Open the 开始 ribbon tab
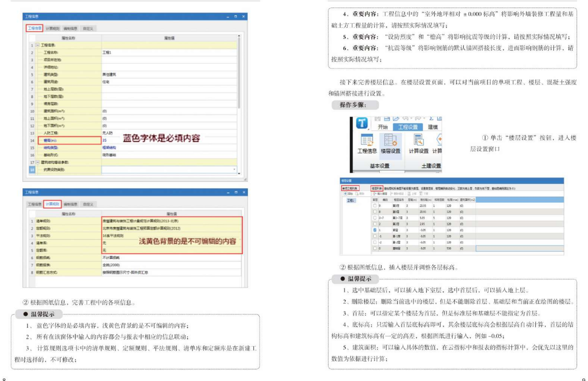 pyautogui.click(x=383, y=127)
